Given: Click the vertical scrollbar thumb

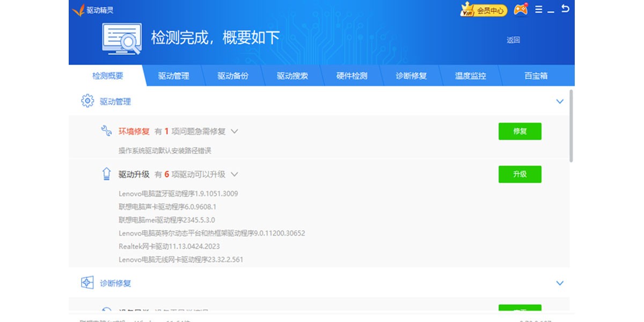Looking at the screenshot, I should [571, 126].
